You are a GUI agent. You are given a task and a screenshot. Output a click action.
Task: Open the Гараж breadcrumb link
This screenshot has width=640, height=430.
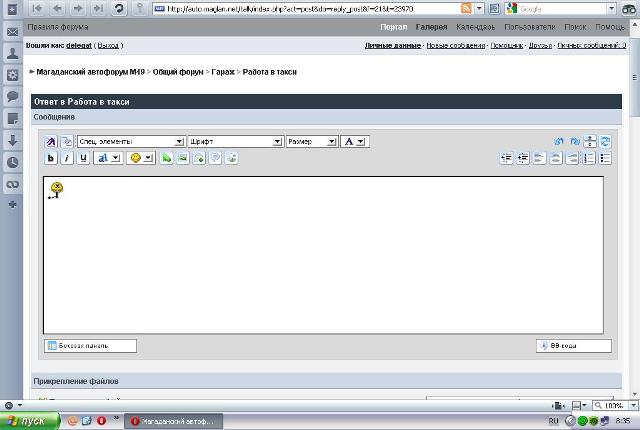(x=222, y=72)
